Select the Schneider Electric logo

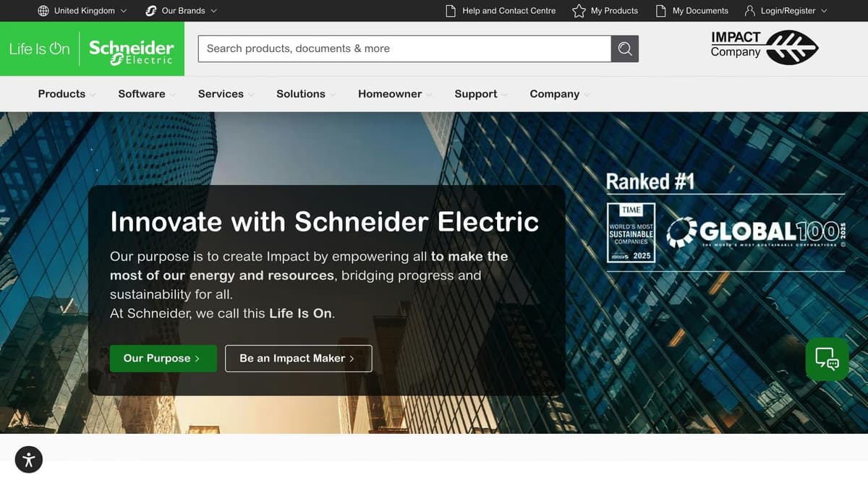click(130, 48)
